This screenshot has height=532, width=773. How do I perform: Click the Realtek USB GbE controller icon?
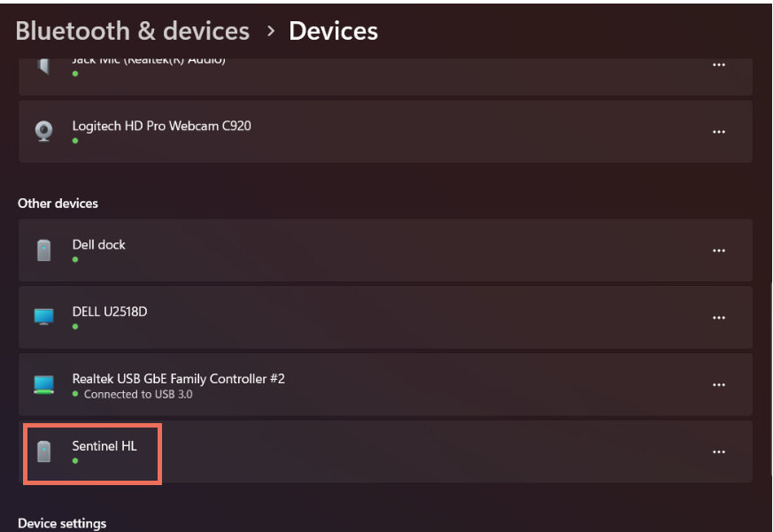(43, 384)
